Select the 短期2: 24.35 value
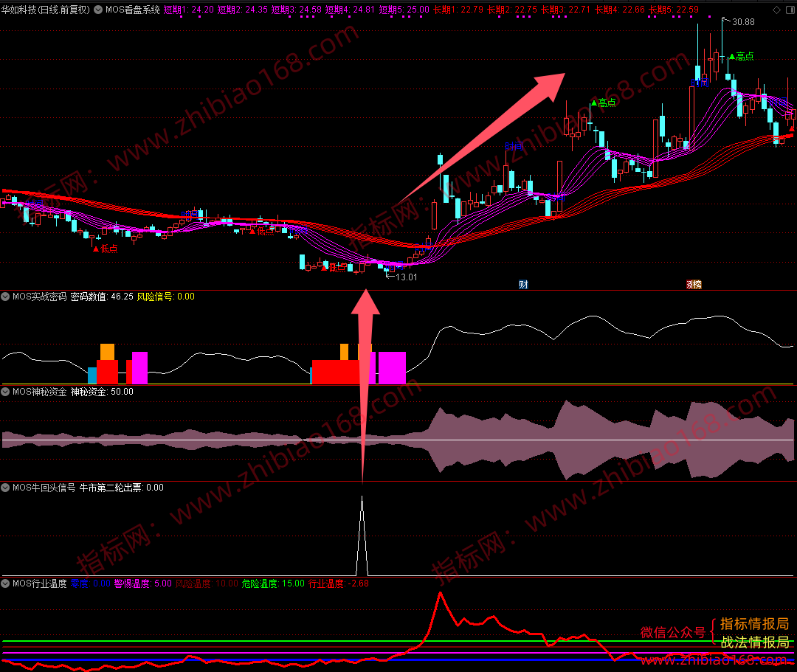 (x=243, y=10)
